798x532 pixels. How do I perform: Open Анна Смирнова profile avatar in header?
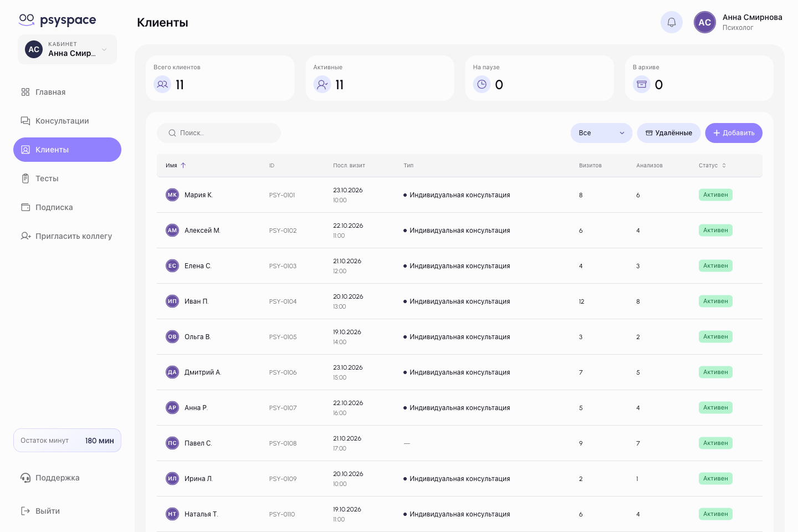[705, 22]
